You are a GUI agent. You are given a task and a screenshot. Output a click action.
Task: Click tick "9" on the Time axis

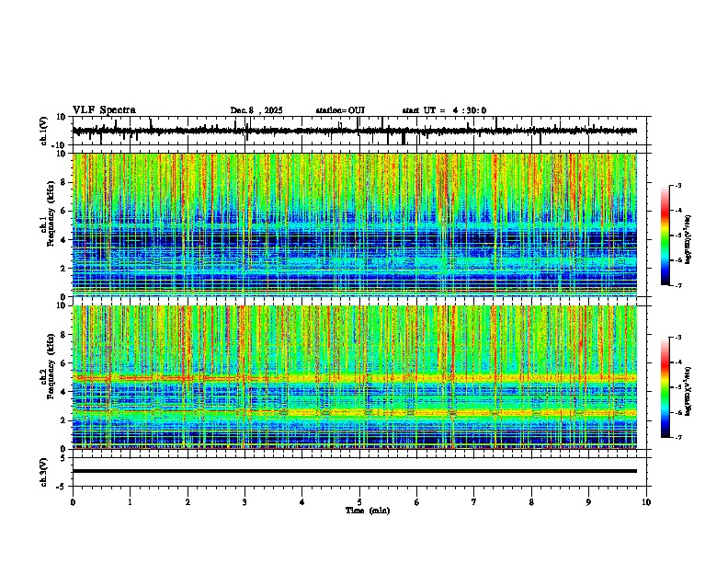(588, 502)
